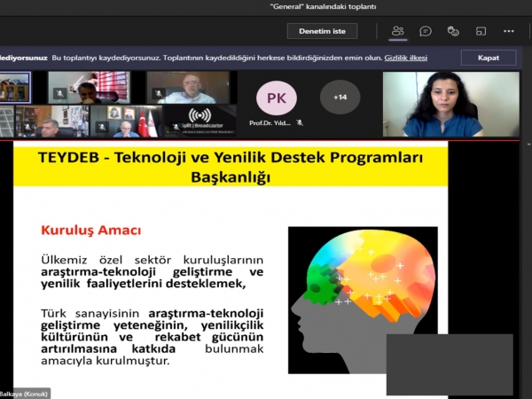The height and width of the screenshot is (399, 532).
Task: Click the paragraph starting "Türk sanayisinin"
Action: [152, 337]
